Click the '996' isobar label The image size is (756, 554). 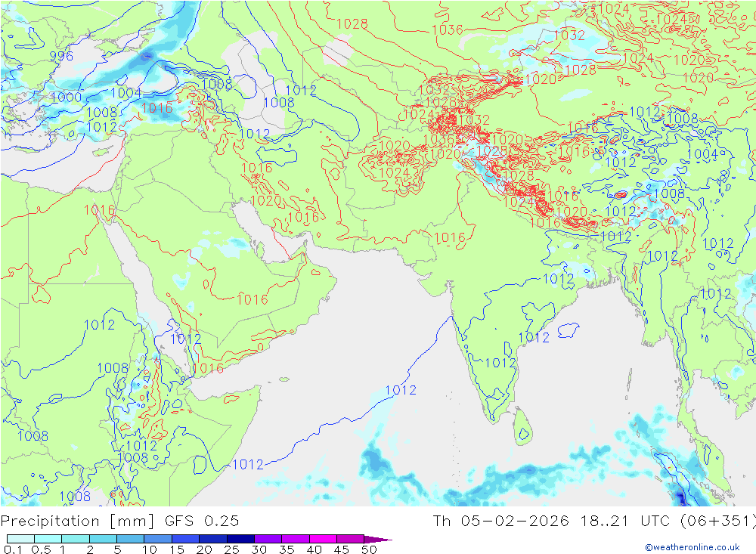pos(61,57)
